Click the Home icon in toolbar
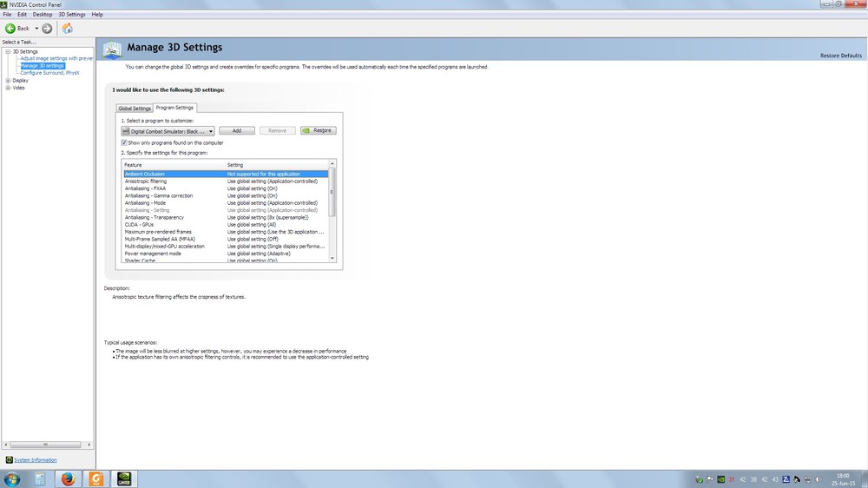This screenshot has width=868, height=488. [x=68, y=29]
